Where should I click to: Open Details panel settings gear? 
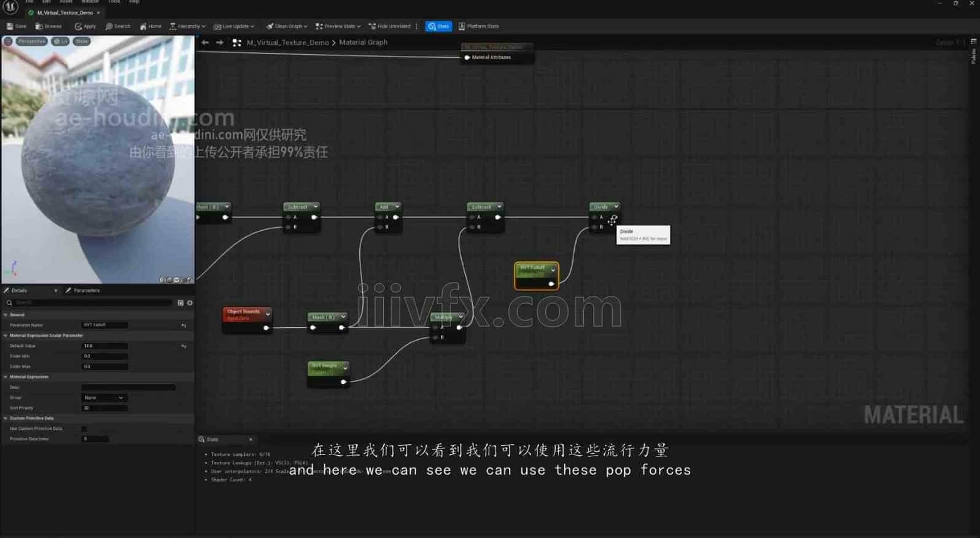click(x=190, y=303)
